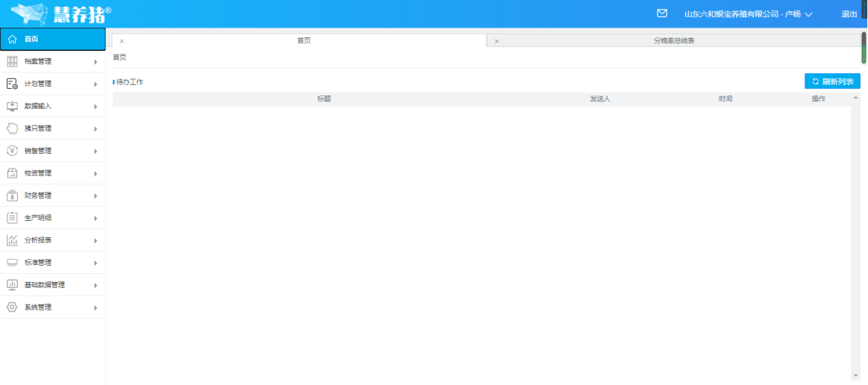This screenshot has width=868, height=385.
Task: Click the 操作 column header
Action: 818,99
